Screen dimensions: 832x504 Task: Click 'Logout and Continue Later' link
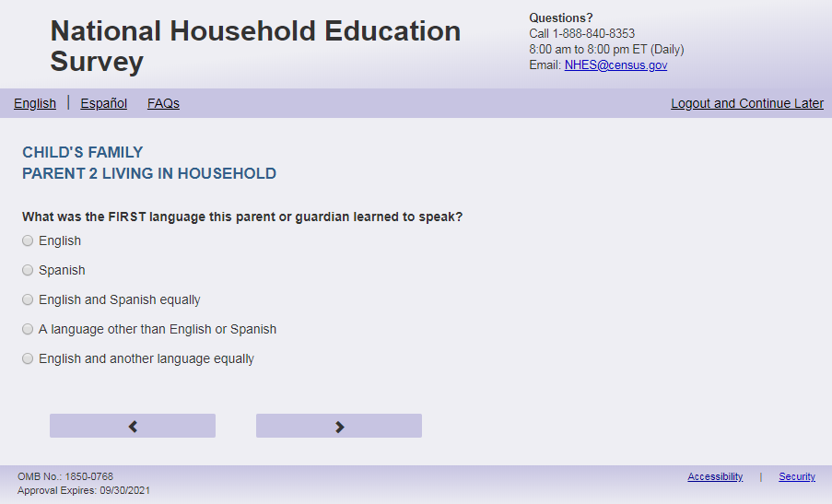[x=747, y=103]
